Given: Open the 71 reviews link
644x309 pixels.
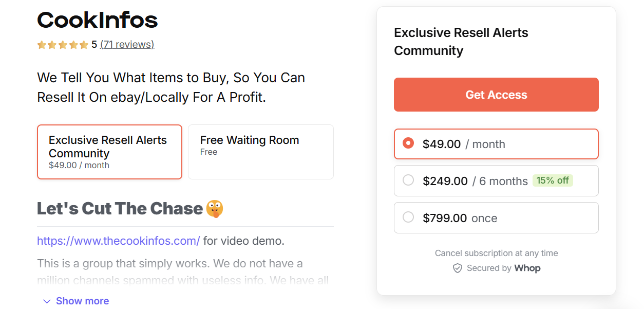Looking at the screenshot, I should pos(127,44).
